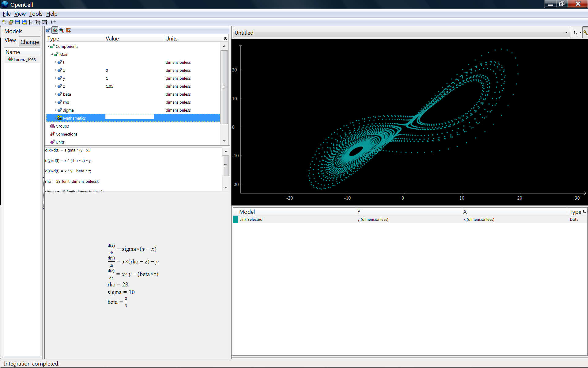Image resolution: width=588 pixels, height=368 pixels.
Task: Click the orange math operators icon
Action: (x=68, y=30)
